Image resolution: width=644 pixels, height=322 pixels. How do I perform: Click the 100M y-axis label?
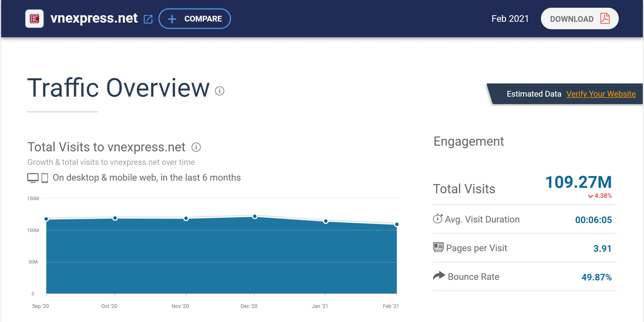33,230
